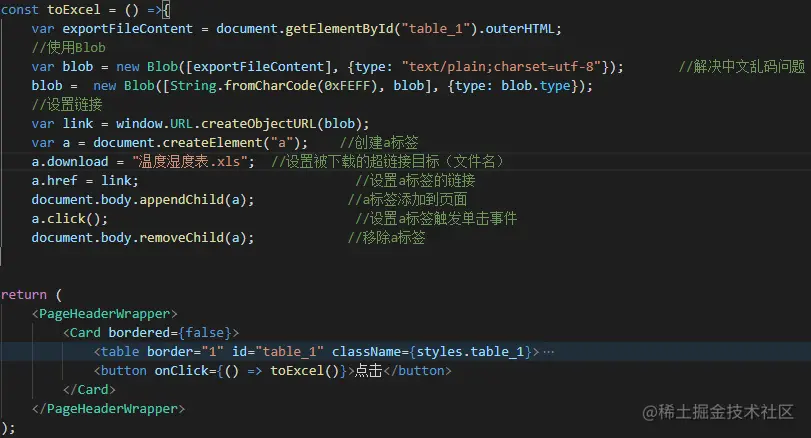Click the a.href = link; statement
The width and height of the screenshot is (811, 438).
click(85, 181)
